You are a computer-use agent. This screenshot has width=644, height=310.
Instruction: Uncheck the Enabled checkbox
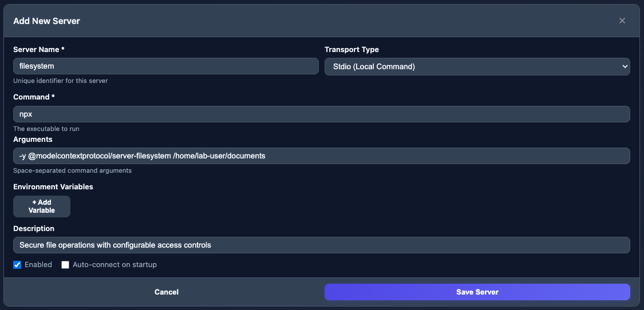(17, 265)
